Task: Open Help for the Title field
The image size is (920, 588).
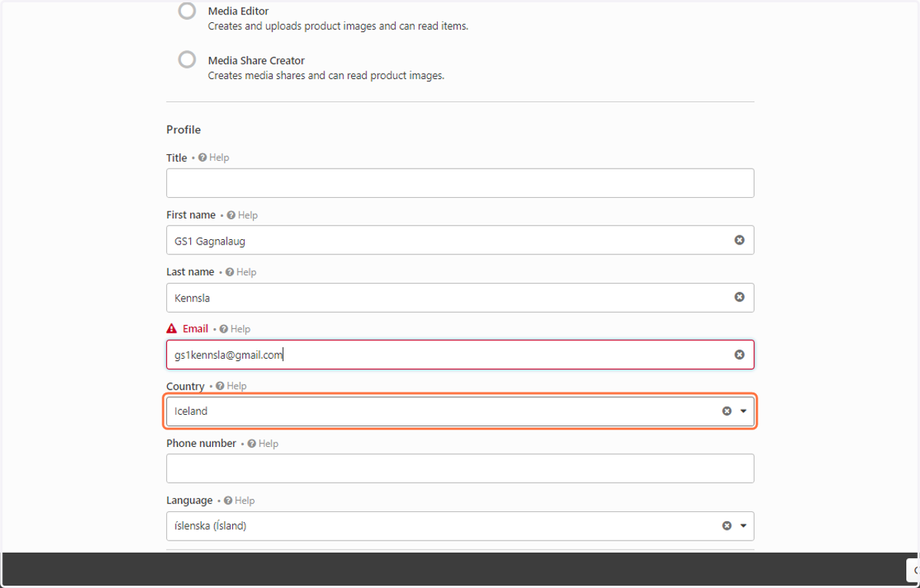Action: (x=214, y=157)
